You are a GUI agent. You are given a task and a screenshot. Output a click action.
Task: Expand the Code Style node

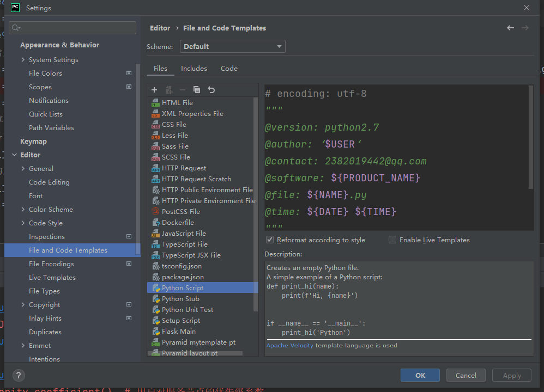pyautogui.click(x=23, y=223)
